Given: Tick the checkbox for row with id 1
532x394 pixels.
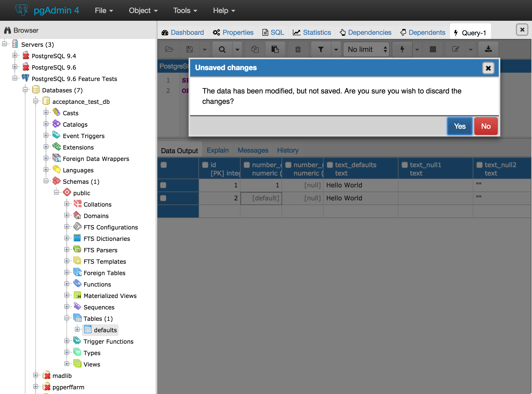Looking at the screenshot, I should click(x=163, y=185).
